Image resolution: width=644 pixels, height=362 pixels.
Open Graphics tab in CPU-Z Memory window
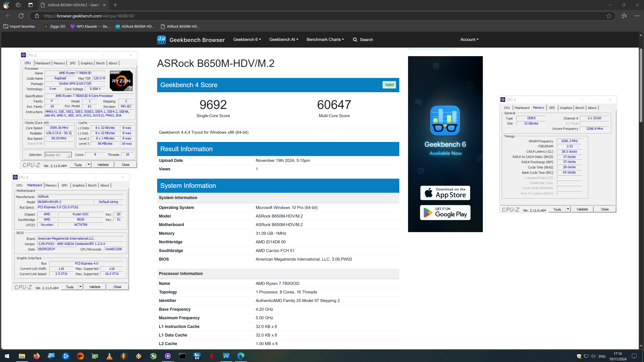pos(566,108)
